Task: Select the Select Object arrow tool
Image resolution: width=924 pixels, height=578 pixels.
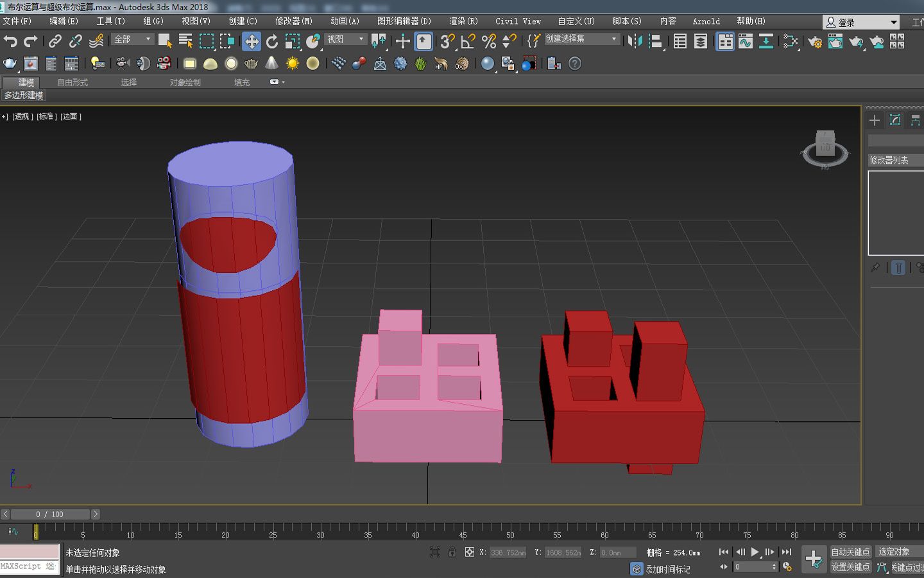Action: (166, 41)
